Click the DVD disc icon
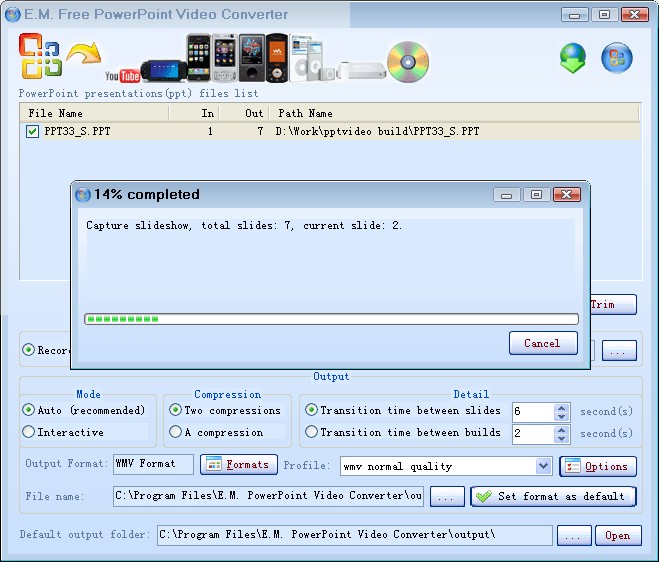Image resolution: width=659 pixels, height=562 pixels. [x=408, y=62]
